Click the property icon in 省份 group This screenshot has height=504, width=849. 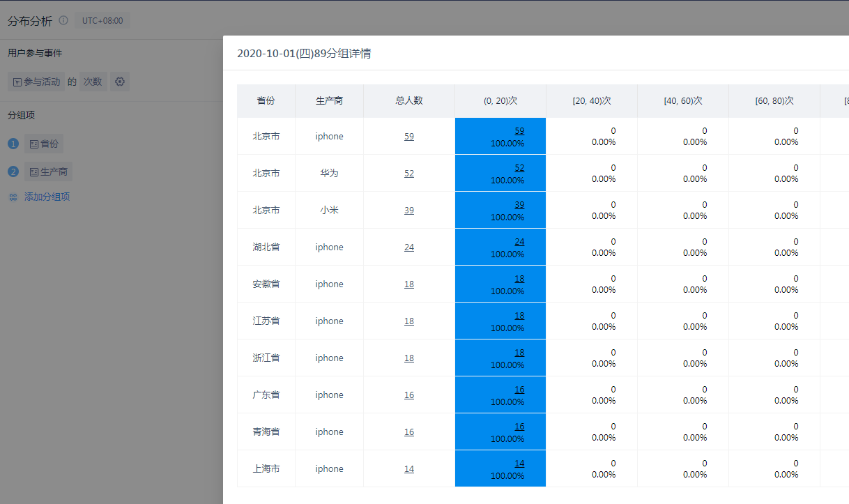(x=33, y=144)
